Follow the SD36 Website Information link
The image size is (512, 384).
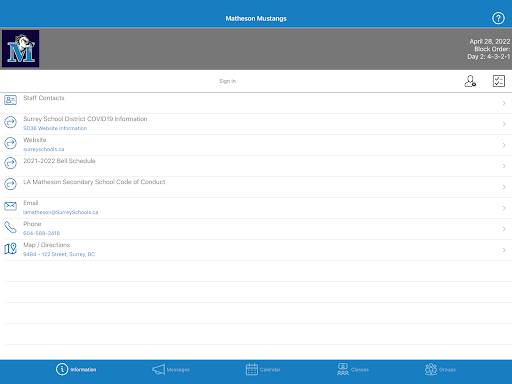[55, 128]
